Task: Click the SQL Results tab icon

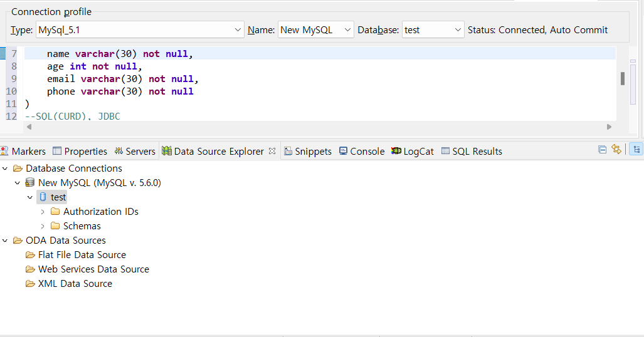Action: pos(446,151)
